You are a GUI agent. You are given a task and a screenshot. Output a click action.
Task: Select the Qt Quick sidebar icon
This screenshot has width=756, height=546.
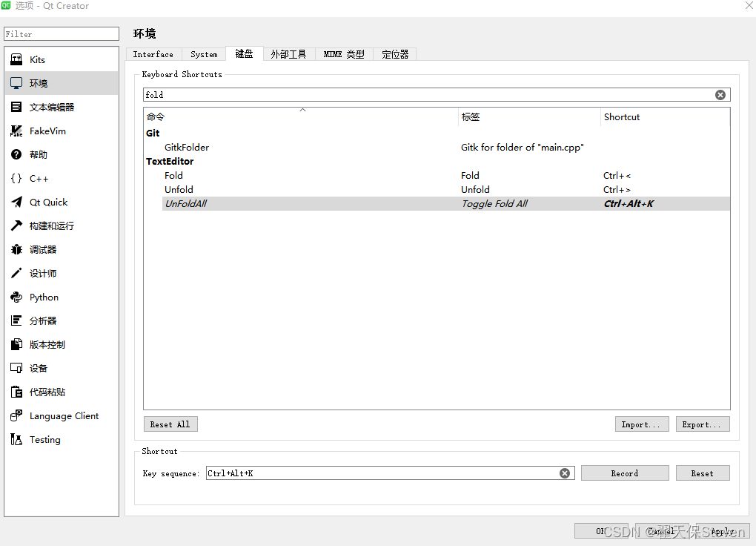point(16,202)
